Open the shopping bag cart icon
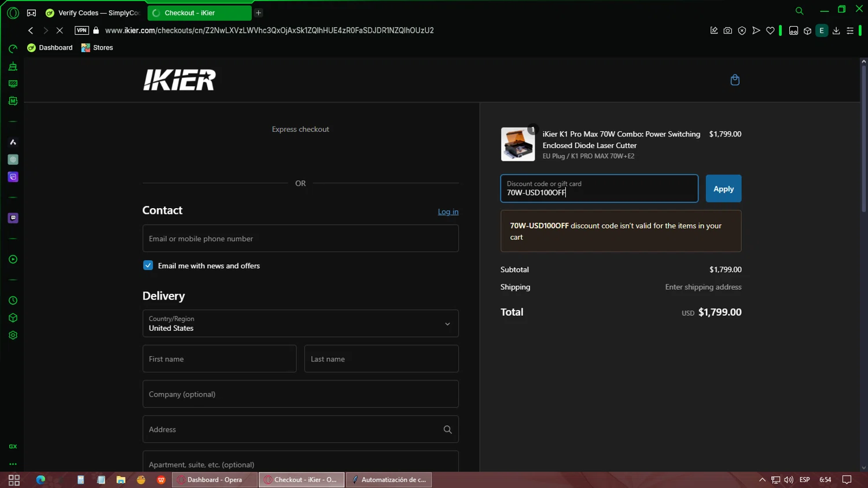The height and width of the screenshot is (488, 868). coord(735,80)
